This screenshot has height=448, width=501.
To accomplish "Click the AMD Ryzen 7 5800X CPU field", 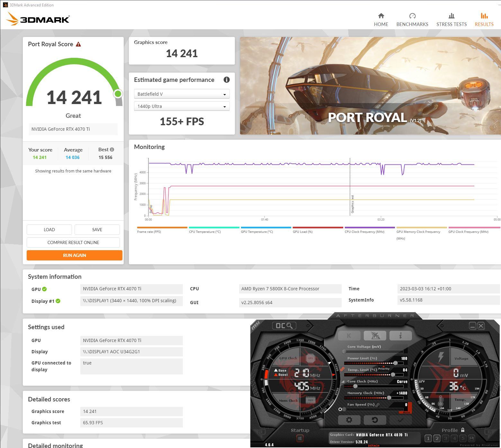I will [x=290, y=289].
